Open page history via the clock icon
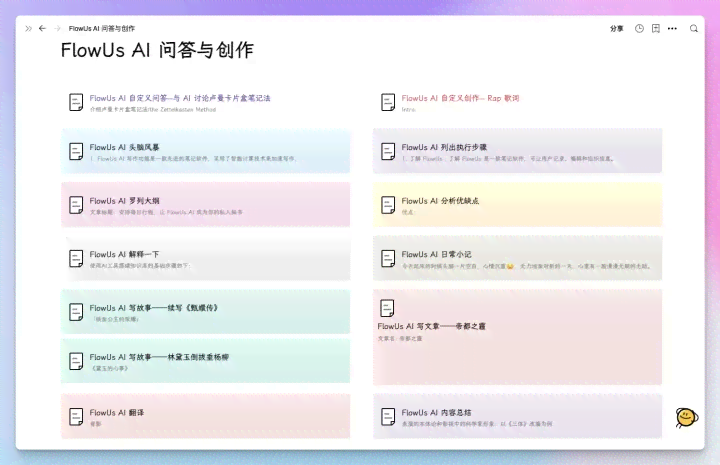The width and height of the screenshot is (720, 465). point(639,28)
